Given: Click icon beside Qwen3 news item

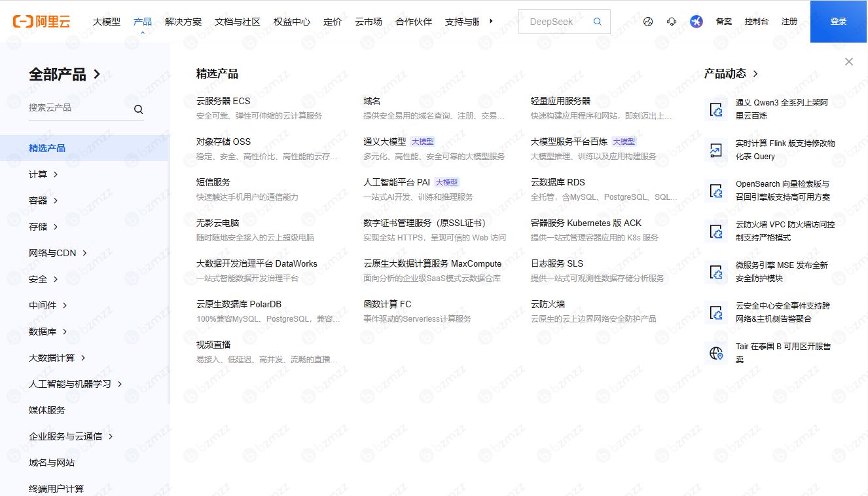Looking at the screenshot, I should 716,109.
